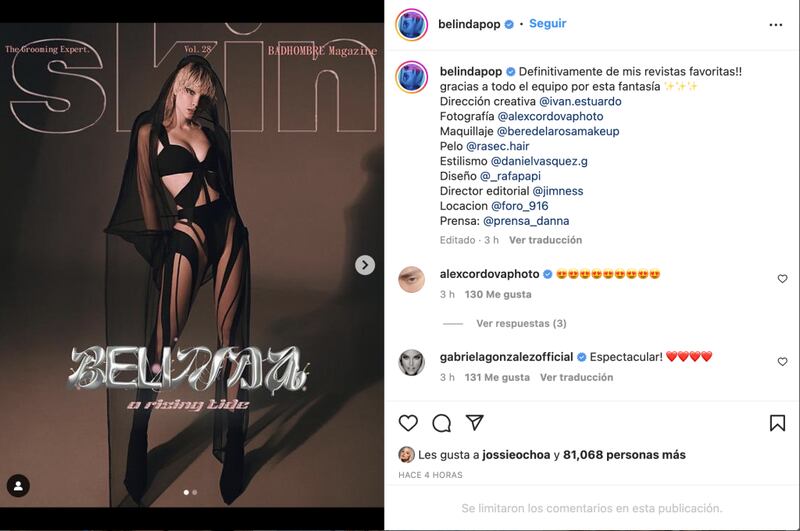The image size is (800, 531).
Task: Show tagged people icon on photo
Action: tap(18, 486)
